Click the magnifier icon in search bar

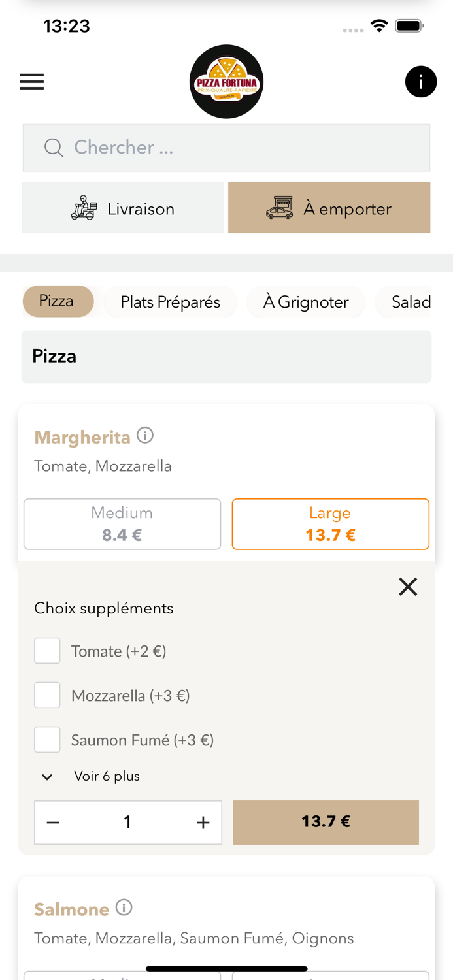coord(53,147)
